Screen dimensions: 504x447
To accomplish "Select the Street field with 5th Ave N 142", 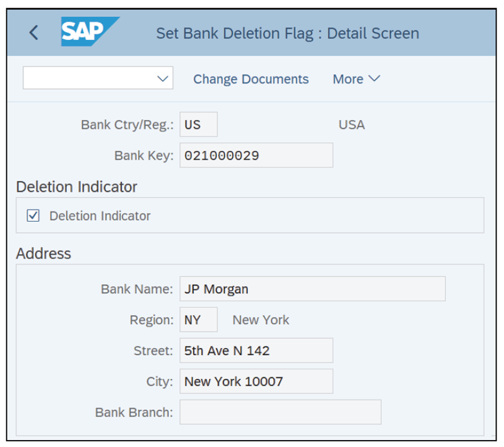I will [x=256, y=350].
